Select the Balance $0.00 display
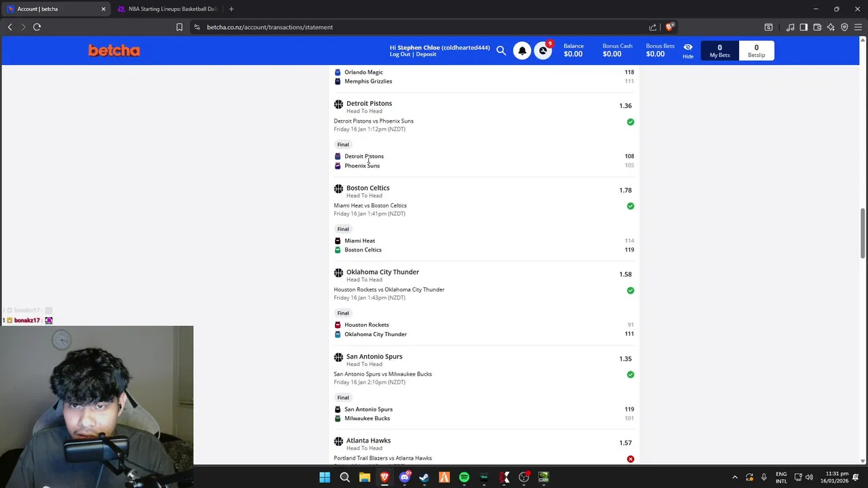The width and height of the screenshot is (868, 488). [573, 51]
